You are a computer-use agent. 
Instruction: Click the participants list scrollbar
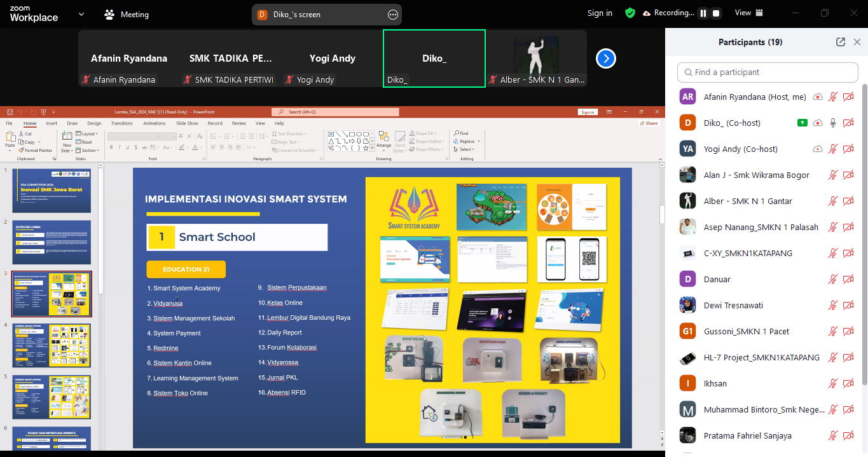tap(864, 234)
